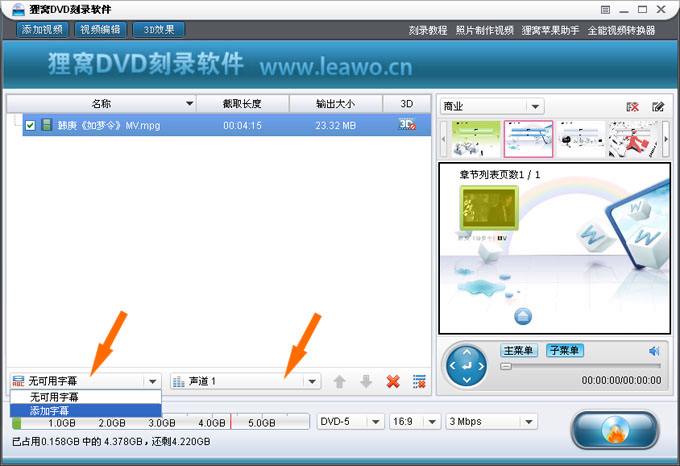Mute the preview with speaker icon
680x466 pixels.
[654, 351]
